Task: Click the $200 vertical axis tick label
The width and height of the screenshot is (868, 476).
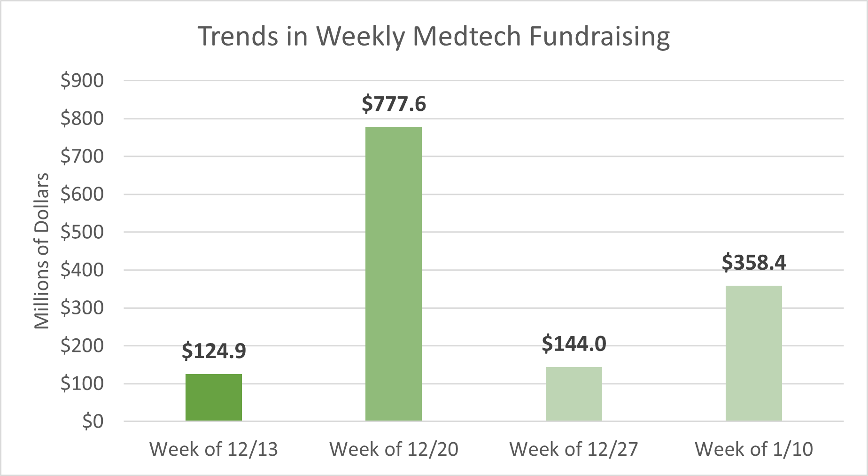Action: (x=82, y=346)
